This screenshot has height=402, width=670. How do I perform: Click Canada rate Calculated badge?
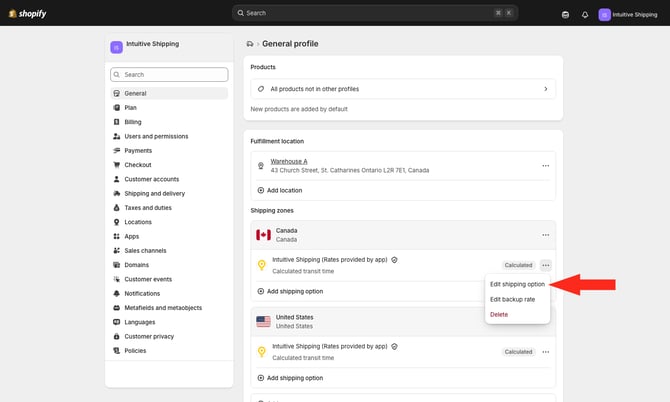[x=518, y=265]
